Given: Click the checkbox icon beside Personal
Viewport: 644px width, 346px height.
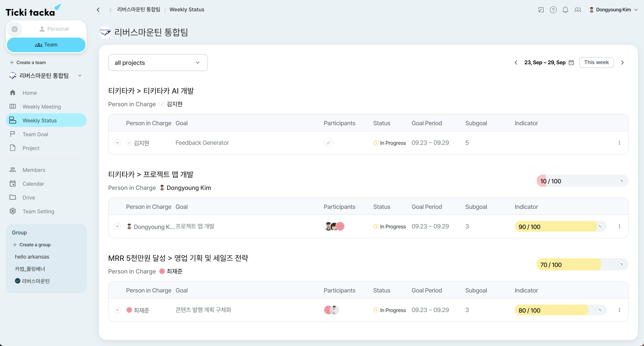Looking at the screenshot, I should coord(15,29).
